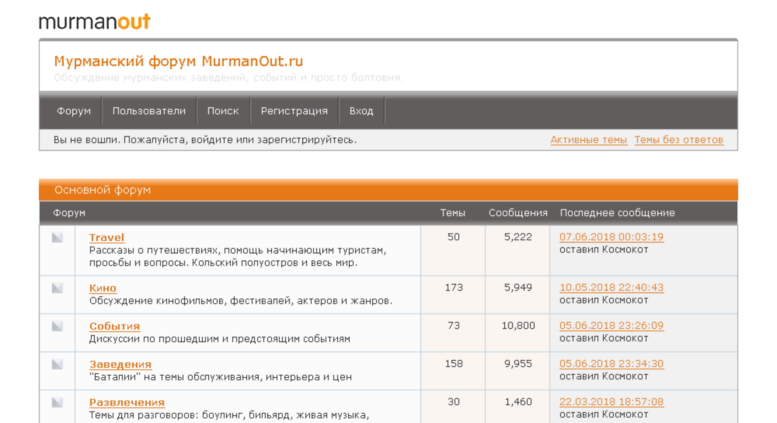The image size is (777, 423).
Task: Open the Темы без ответов link
Action: point(679,140)
